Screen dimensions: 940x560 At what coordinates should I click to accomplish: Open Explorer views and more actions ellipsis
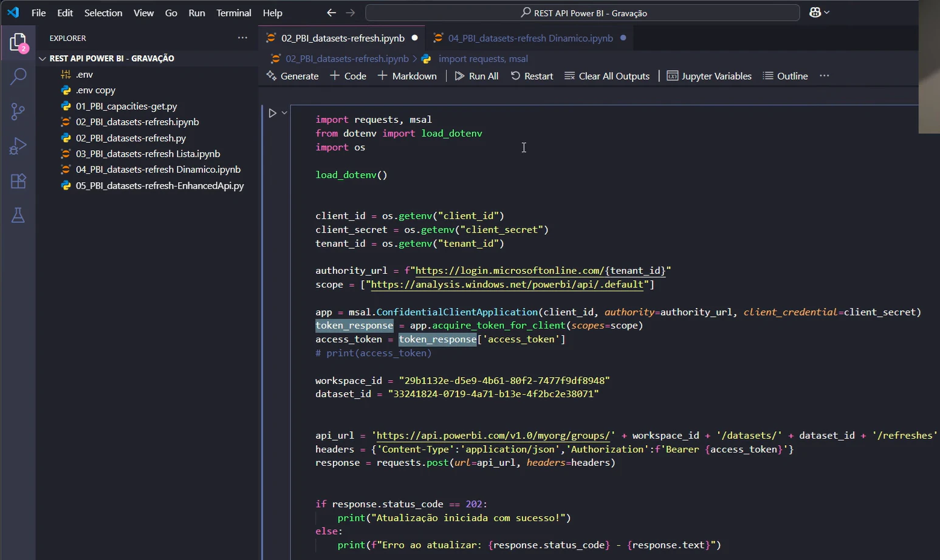click(x=242, y=38)
